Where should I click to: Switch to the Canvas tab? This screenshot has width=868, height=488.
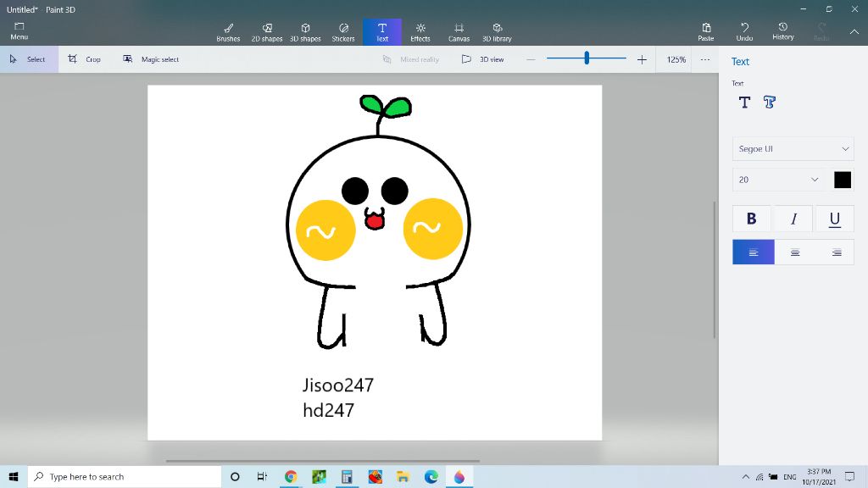pyautogui.click(x=459, y=31)
